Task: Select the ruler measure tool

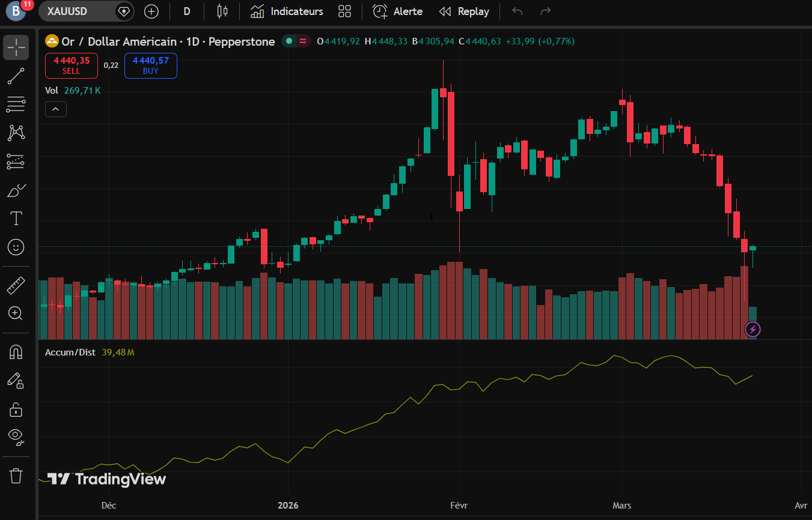Action: pyautogui.click(x=16, y=285)
